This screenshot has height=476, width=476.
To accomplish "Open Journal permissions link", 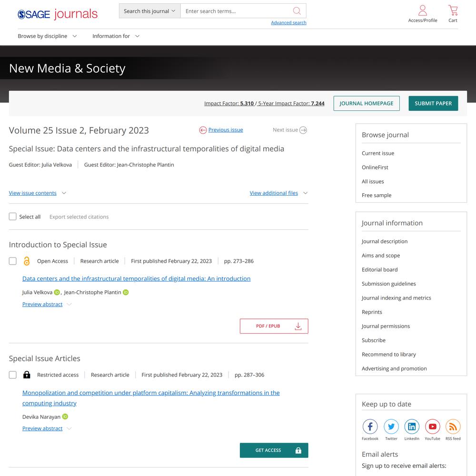I will click(x=386, y=326).
